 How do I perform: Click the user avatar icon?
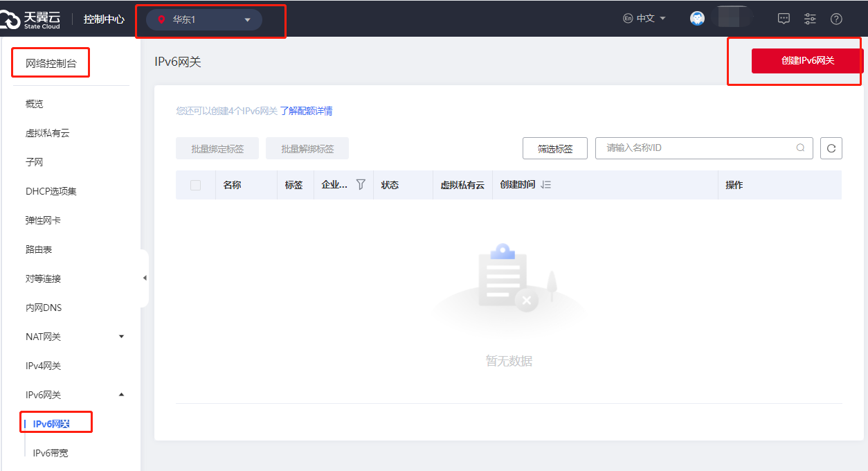[697, 19]
